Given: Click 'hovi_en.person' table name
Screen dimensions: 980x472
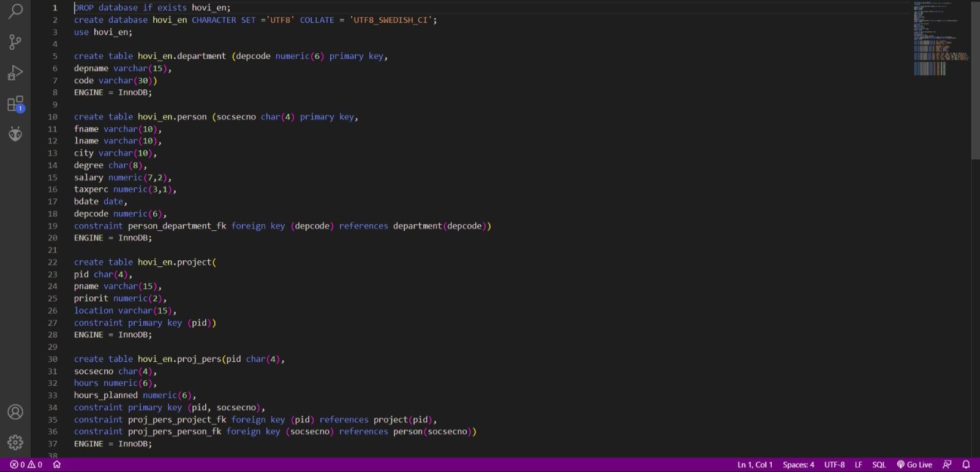Looking at the screenshot, I should [172, 117].
